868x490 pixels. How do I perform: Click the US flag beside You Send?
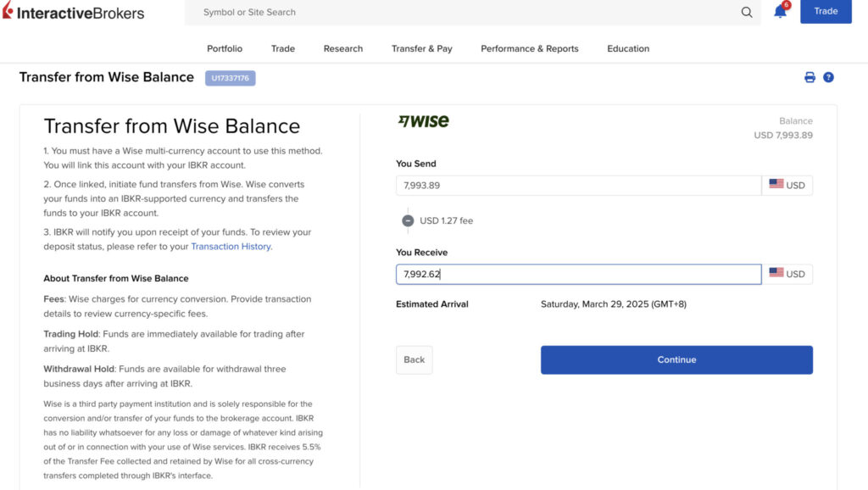pyautogui.click(x=776, y=185)
